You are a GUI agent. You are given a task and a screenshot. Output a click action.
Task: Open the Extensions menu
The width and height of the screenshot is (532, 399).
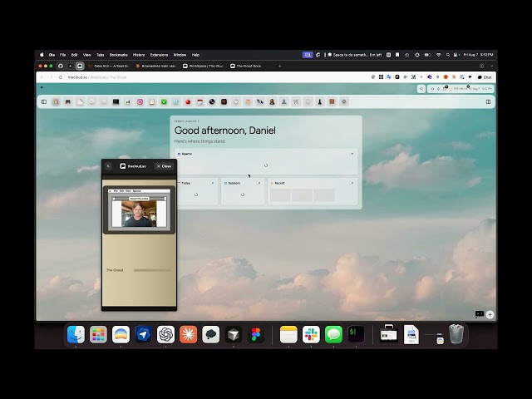(159, 55)
